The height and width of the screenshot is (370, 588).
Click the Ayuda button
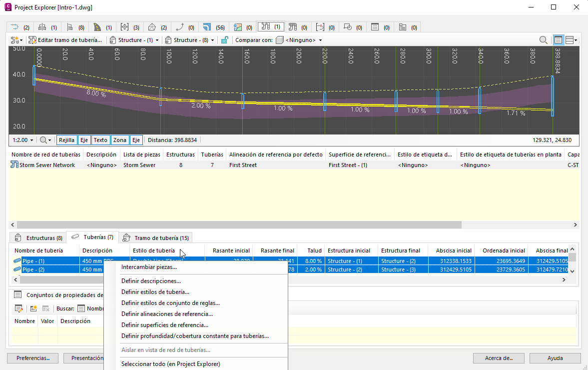tap(555, 358)
